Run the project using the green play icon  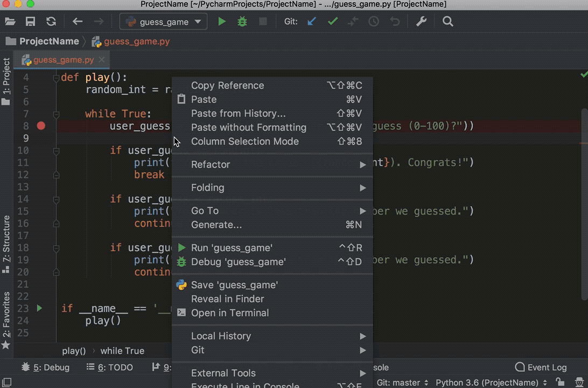tap(222, 22)
